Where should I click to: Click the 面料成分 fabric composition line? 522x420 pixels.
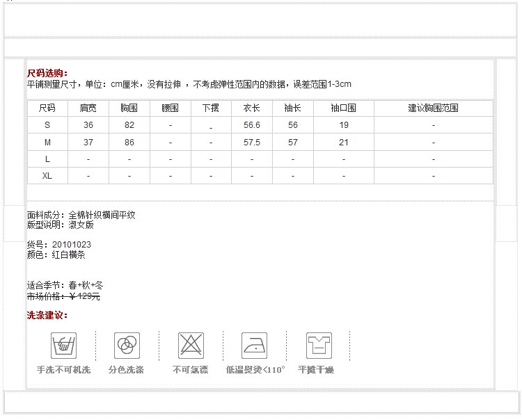81,215
